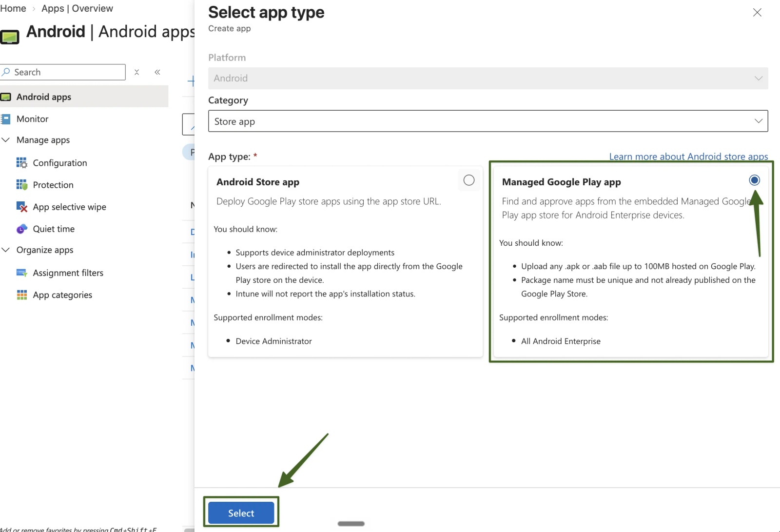Click the App selective wipe icon
Screen dimensions: 780x532
pyautogui.click(x=22, y=207)
